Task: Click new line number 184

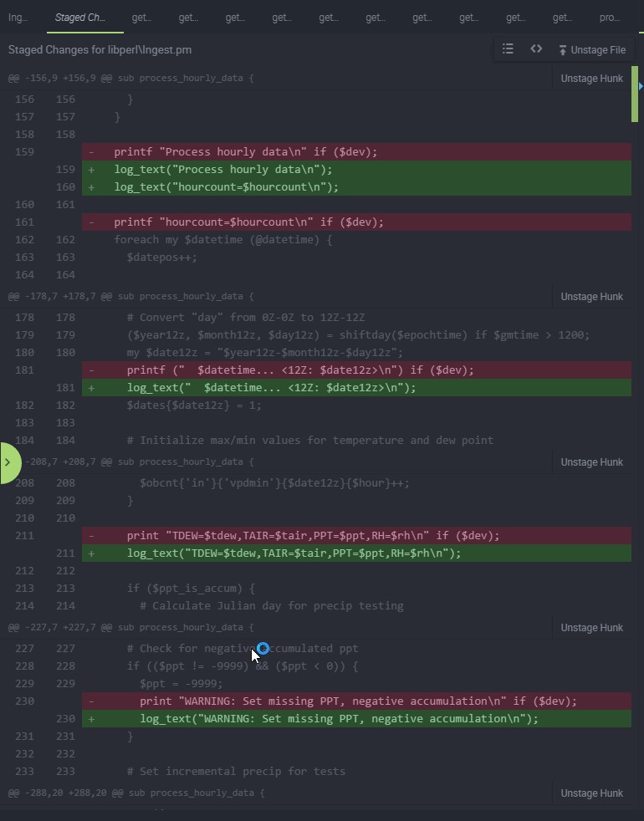Action: pos(65,441)
